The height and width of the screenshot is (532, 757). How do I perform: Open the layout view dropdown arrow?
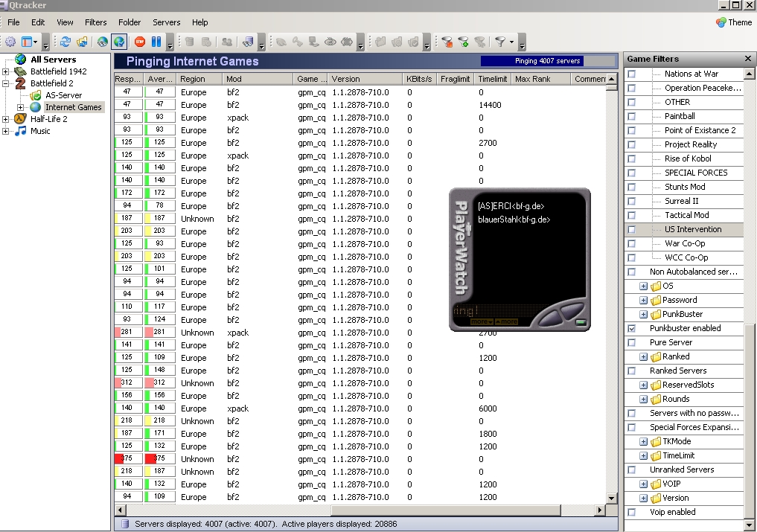[x=36, y=42]
